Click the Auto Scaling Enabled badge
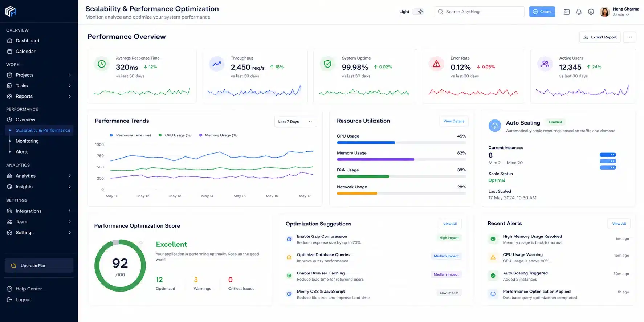644x322 pixels. point(555,122)
